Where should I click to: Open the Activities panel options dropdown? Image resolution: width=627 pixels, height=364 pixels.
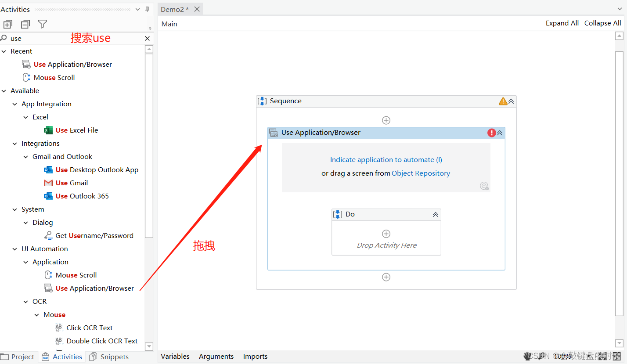(137, 9)
